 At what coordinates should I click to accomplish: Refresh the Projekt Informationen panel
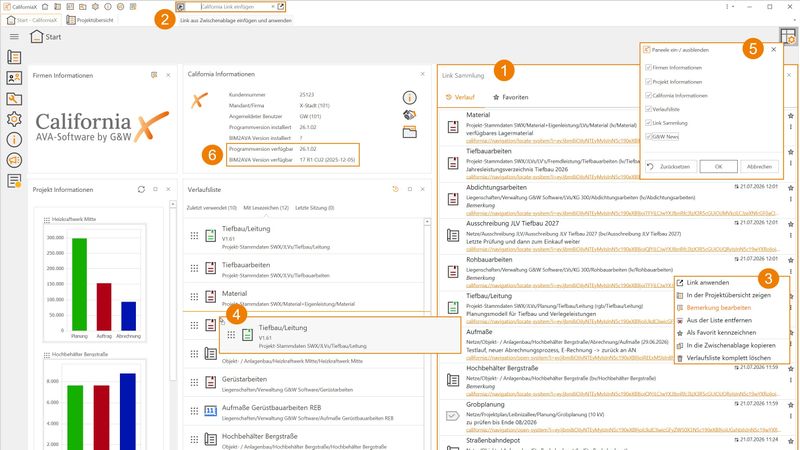coord(141,189)
